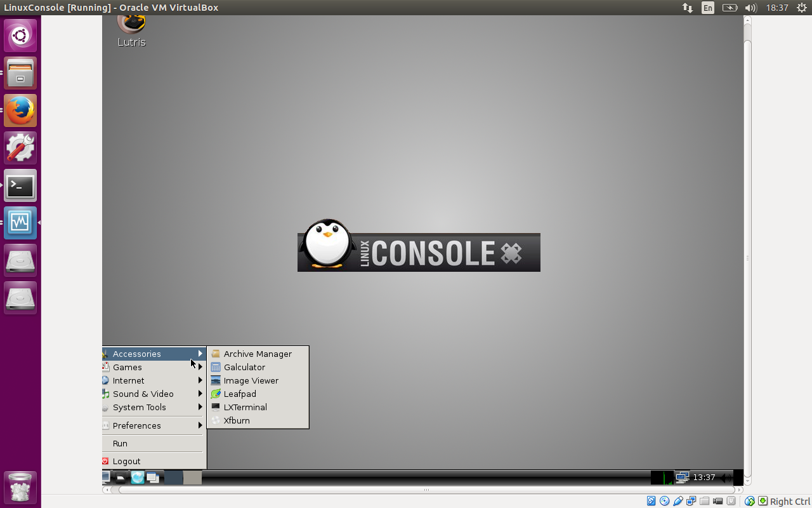Open Archive Manager from Accessories
This screenshot has width=812, height=508.
point(258,354)
